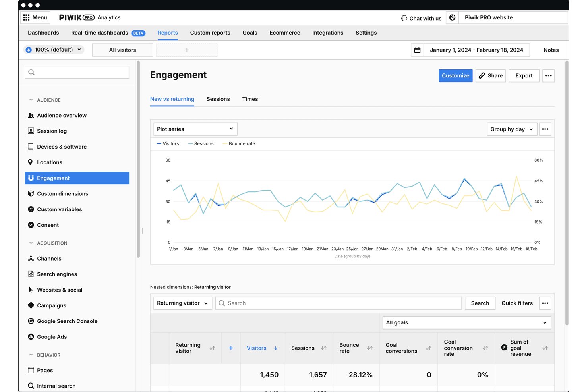Open the All goals dropdown
The image size is (588, 392).
coord(467,322)
